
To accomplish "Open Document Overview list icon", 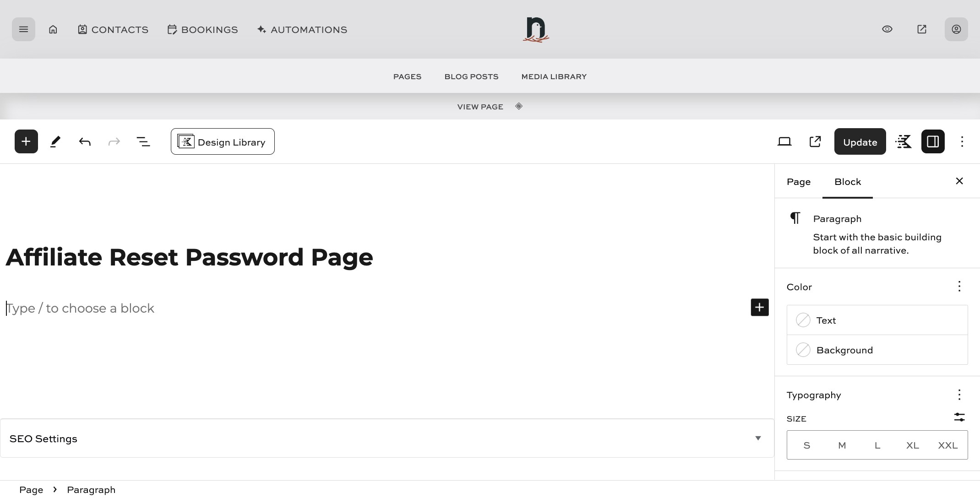I will [x=143, y=141].
